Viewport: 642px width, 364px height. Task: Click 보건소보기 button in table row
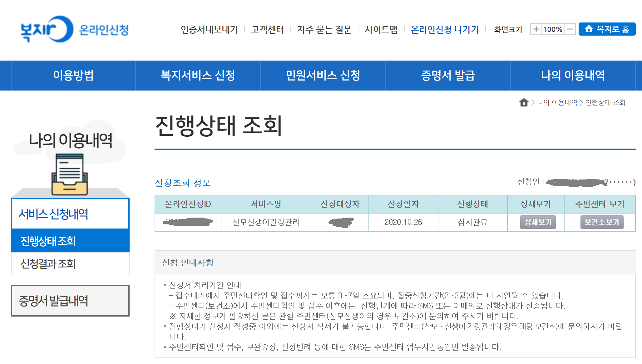coord(601,222)
